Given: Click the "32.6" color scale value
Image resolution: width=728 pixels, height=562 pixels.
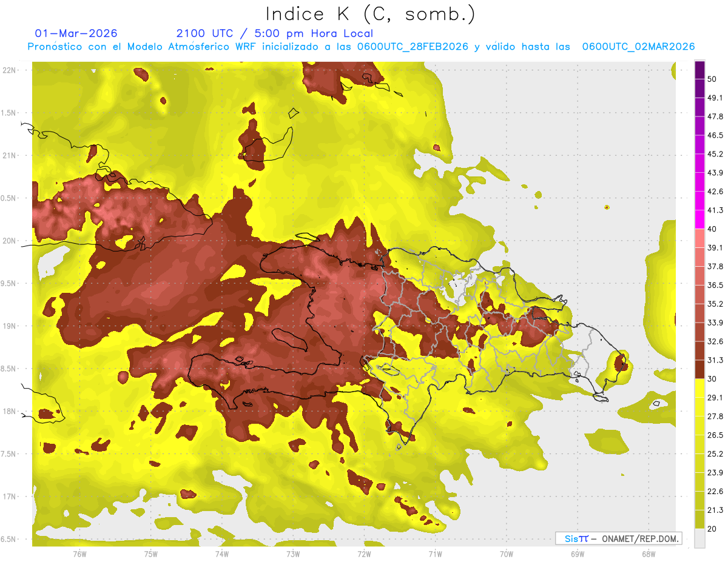Looking at the screenshot, I should point(715,341).
